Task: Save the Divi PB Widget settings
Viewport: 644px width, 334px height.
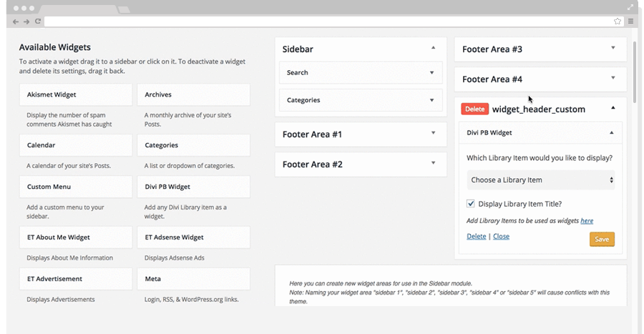Action: coord(602,239)
